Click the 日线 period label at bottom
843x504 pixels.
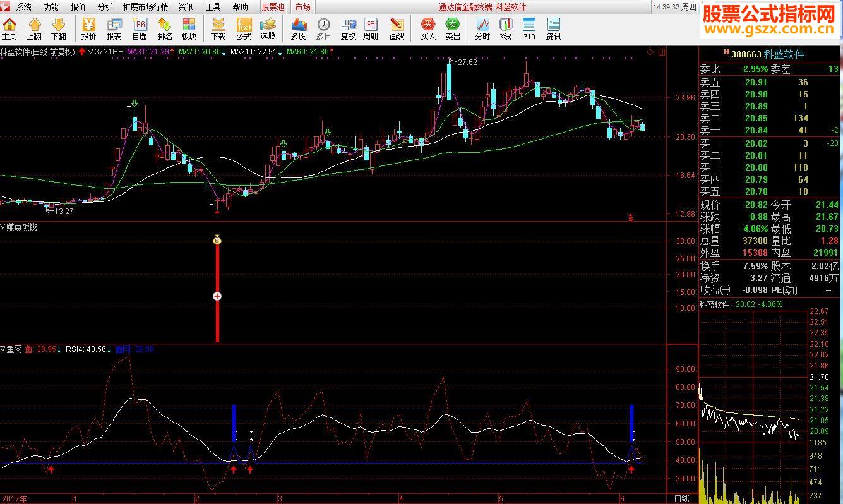(x=682, y=498)
